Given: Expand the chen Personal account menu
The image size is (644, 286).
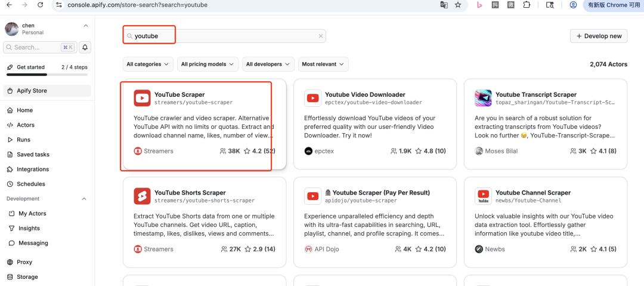Looking at the screenshot, I should click(85, 26).
